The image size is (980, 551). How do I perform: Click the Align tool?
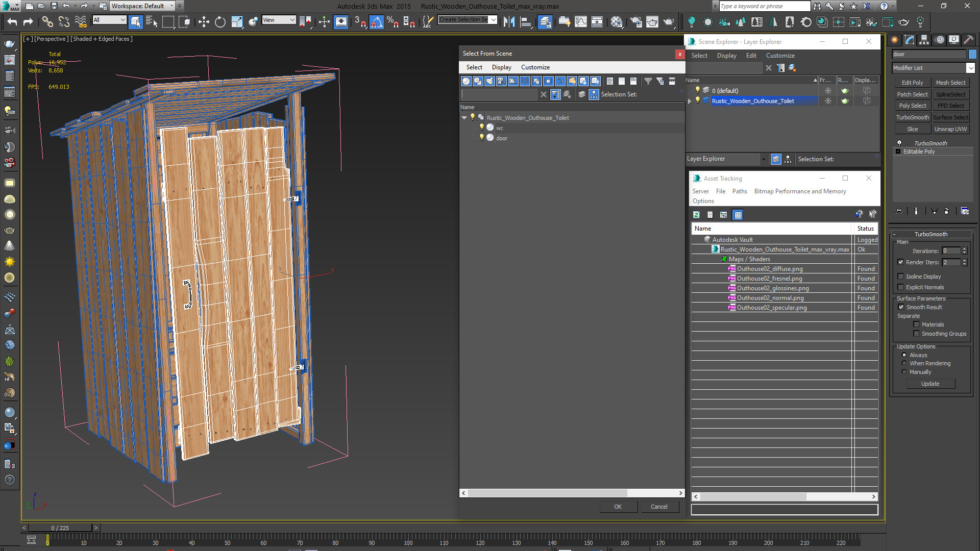(525, 21)
